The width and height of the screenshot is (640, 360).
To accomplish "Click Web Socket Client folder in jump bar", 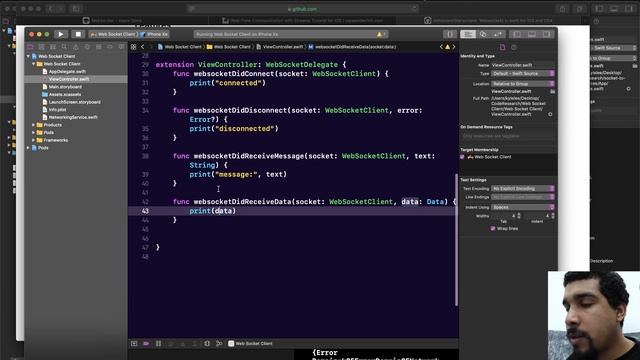I will click(229, 47).
